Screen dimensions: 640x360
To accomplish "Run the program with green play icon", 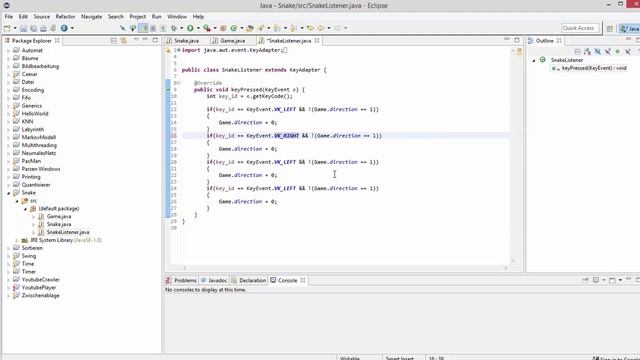I will [190, 28].
